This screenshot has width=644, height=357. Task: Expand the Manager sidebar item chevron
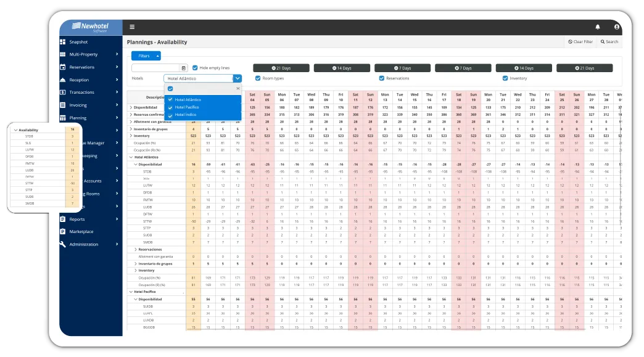117,143
